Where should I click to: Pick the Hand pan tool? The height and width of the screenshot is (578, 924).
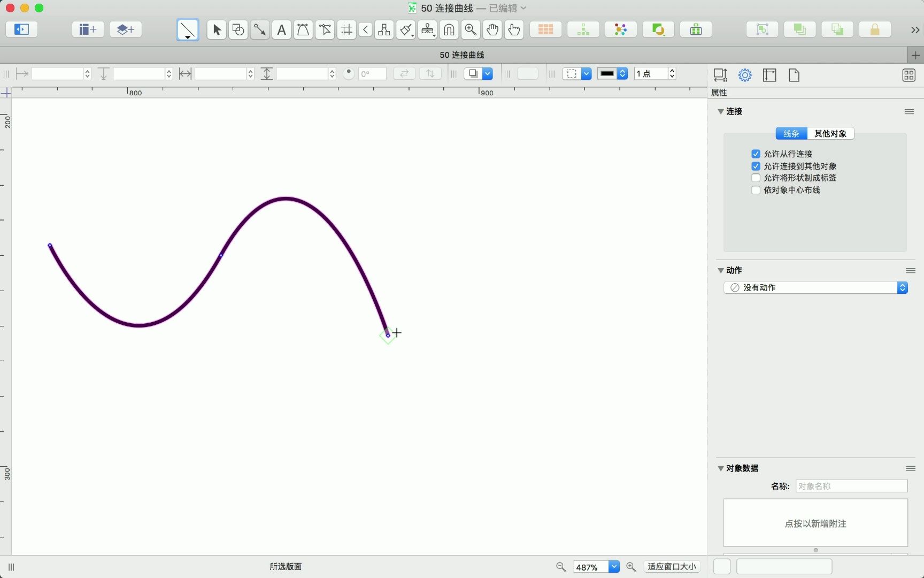[492, 30]
